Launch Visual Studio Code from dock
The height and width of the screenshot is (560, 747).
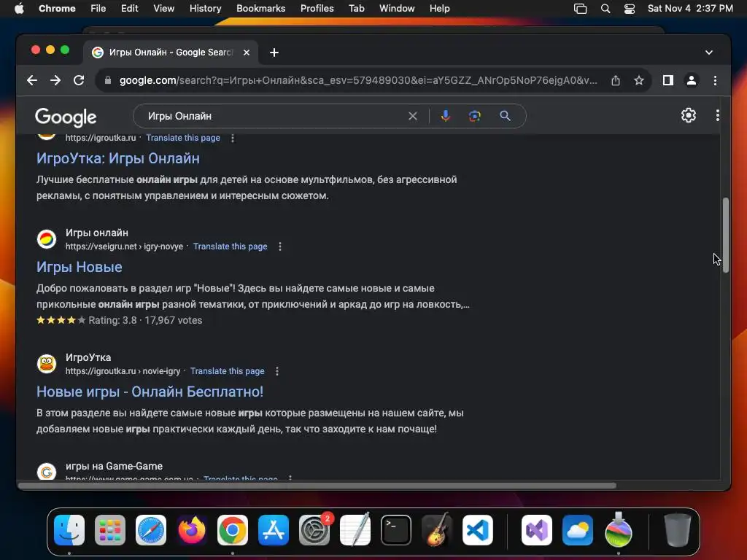[478, 530]
